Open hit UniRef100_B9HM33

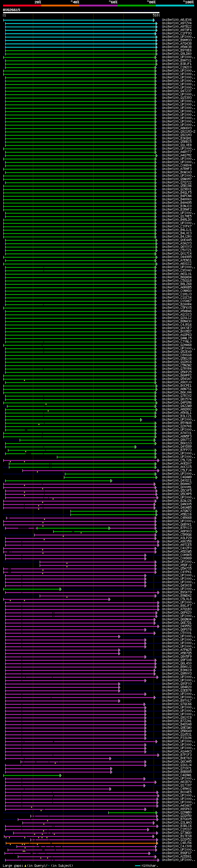coord(177,40)
